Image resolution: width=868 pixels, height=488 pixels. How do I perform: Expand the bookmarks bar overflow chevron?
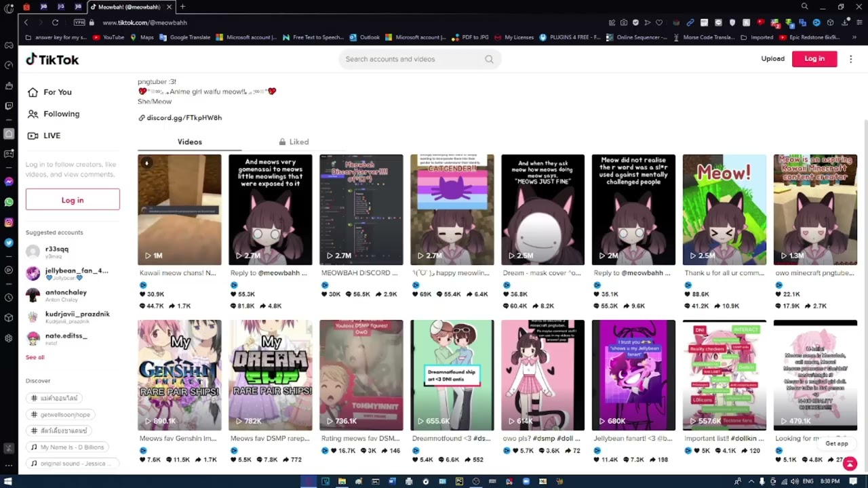point(854,37)
